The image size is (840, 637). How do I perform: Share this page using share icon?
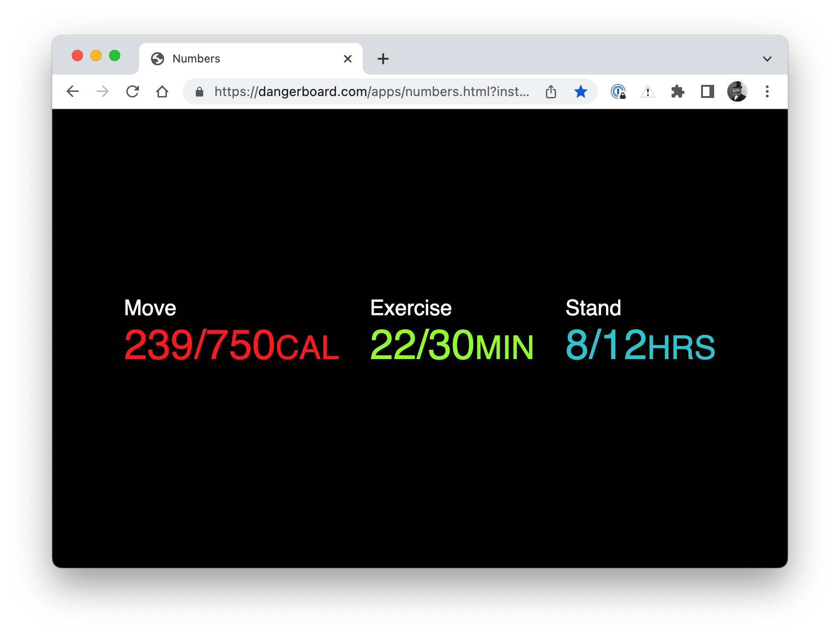551,91
